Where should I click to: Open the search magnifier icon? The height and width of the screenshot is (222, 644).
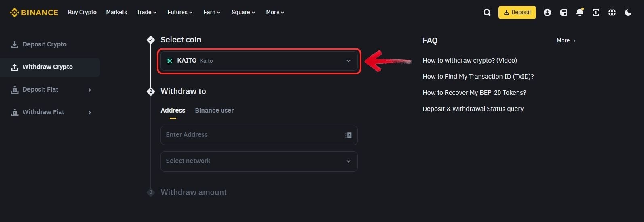(487, 13)
